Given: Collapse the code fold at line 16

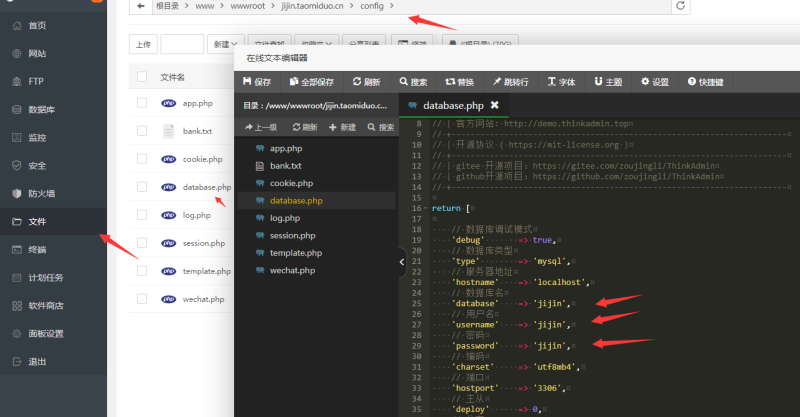Looking at the screenshot, I should pos(426,208).
